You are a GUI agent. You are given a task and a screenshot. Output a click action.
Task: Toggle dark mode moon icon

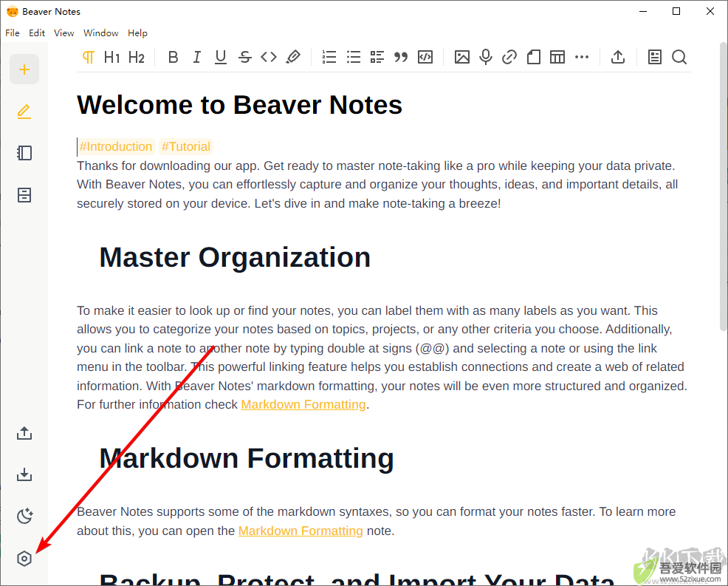(x=24, y=516)
